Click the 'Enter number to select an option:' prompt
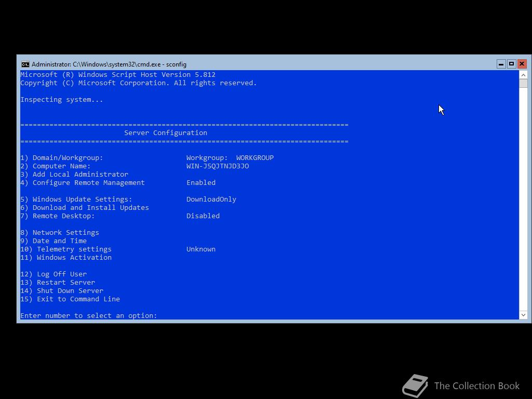532x399 pixels. pos(88,316)
